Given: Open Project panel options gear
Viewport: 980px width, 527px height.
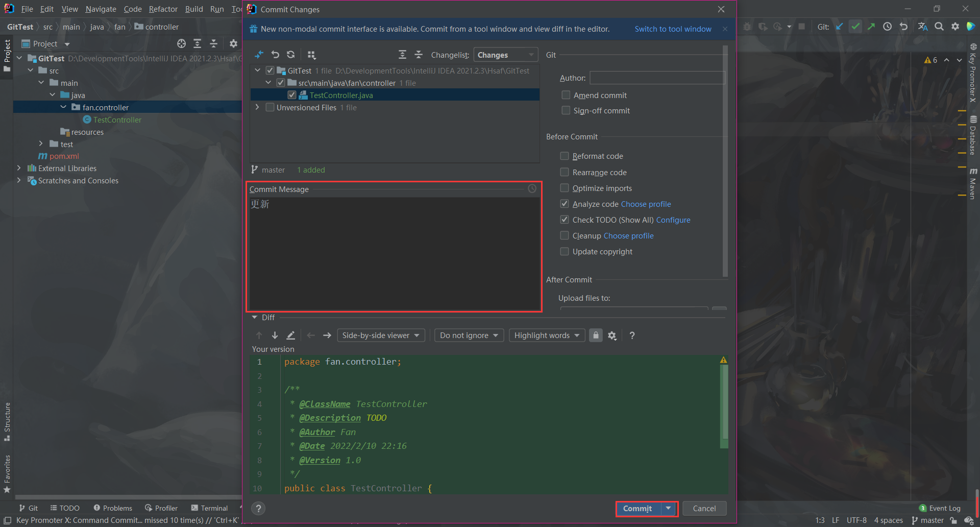Looking at the screenshot, I should 233,43.
